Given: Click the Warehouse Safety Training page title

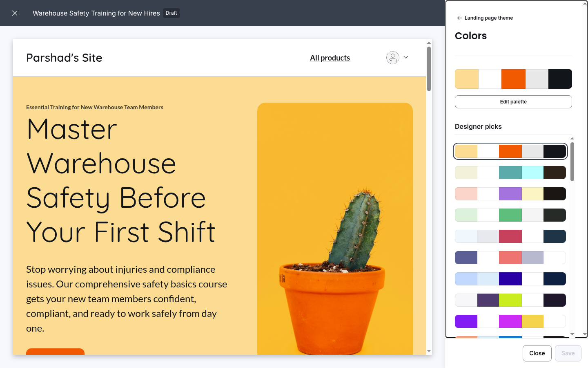Looking at the screenshot, I should click(x=96, y=13).
